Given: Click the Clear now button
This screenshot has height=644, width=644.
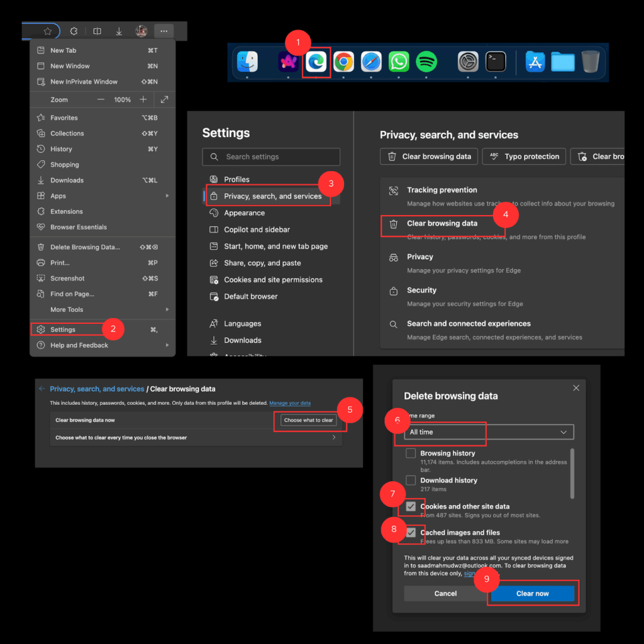Looking at the screenshot, I should (x=532, y=594).
